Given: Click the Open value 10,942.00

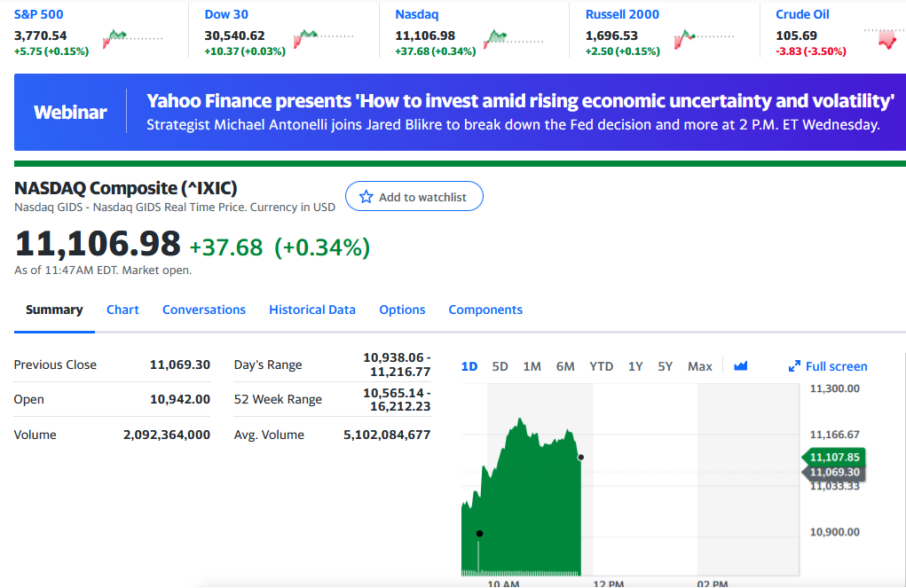Looking at the screenshot, I should (180, 399).
